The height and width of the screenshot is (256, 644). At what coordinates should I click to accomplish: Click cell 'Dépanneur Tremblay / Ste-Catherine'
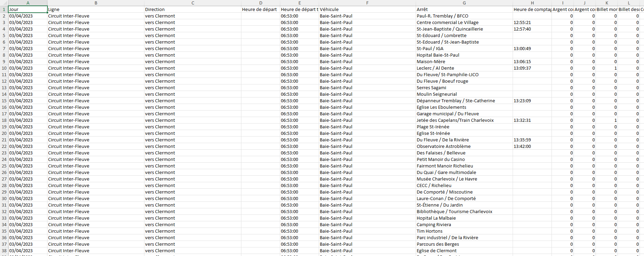point(465,101)
